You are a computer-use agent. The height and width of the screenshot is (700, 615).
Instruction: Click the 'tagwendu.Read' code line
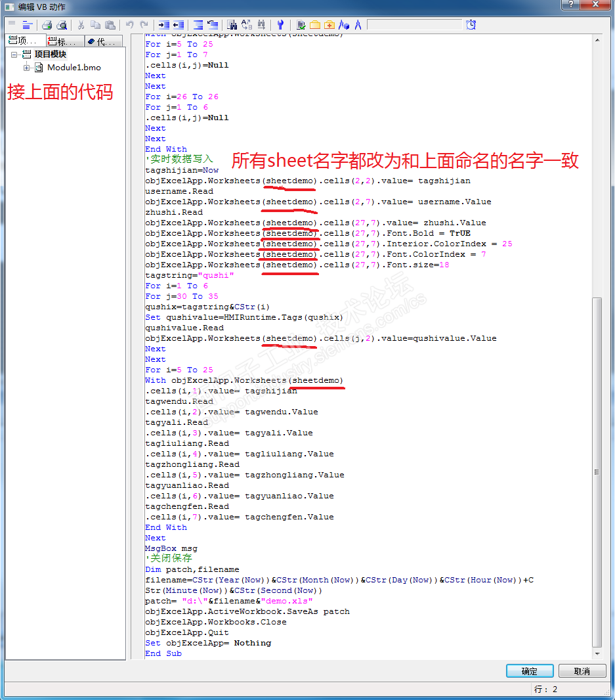pos(179,401)
